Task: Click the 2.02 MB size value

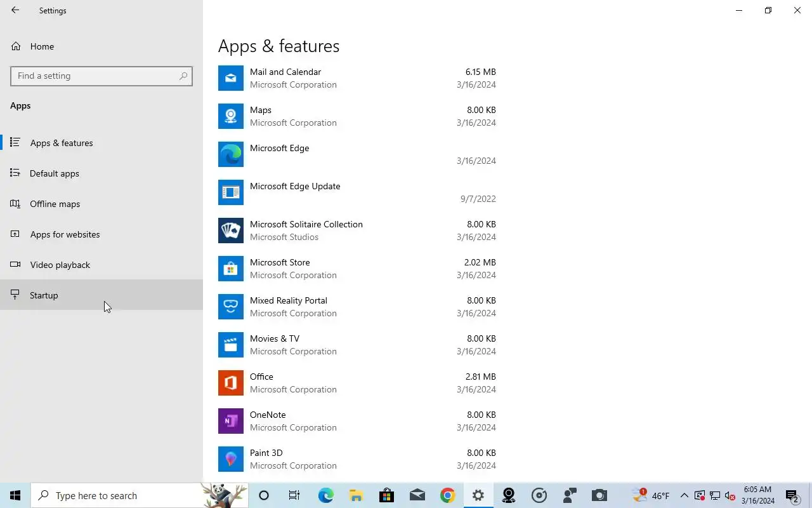Action: coord(480,262)
